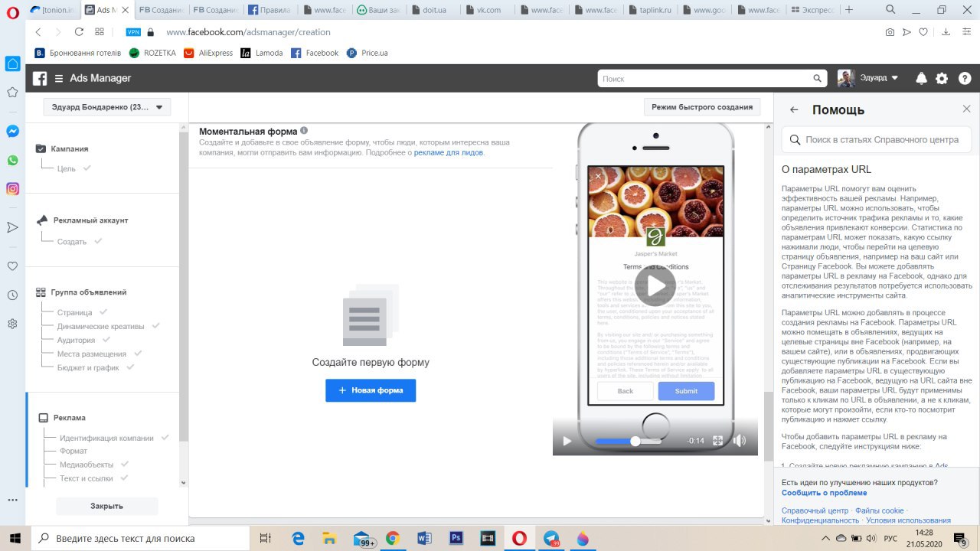The height and width of the screenshot is (551, 980).
Task: Open the Help question mark icon
Action: pyautogui.click(x=965, y=78)
